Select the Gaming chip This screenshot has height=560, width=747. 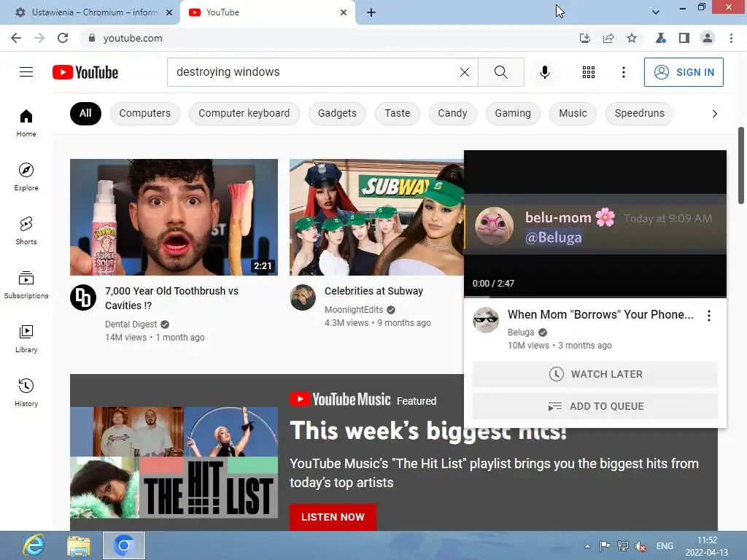pyautogui.click(x=513, y=113)
